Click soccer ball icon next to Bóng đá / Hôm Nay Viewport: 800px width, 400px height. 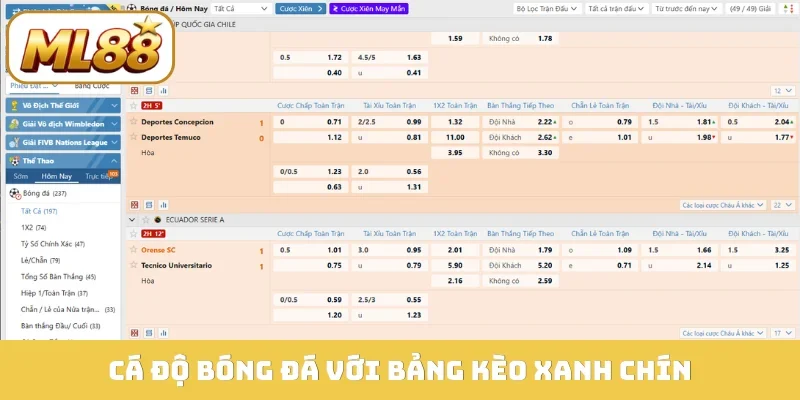tap(132, 8)
